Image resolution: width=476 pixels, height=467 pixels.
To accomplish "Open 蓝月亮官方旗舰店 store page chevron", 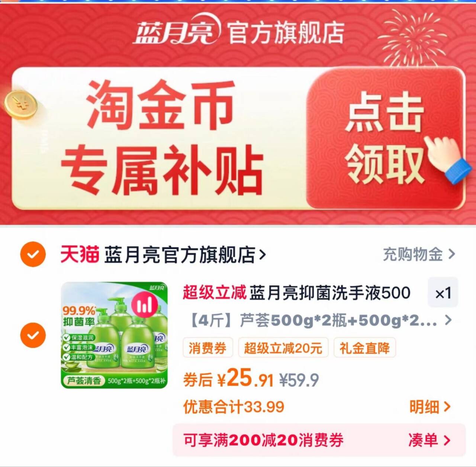I will [263, 255].
